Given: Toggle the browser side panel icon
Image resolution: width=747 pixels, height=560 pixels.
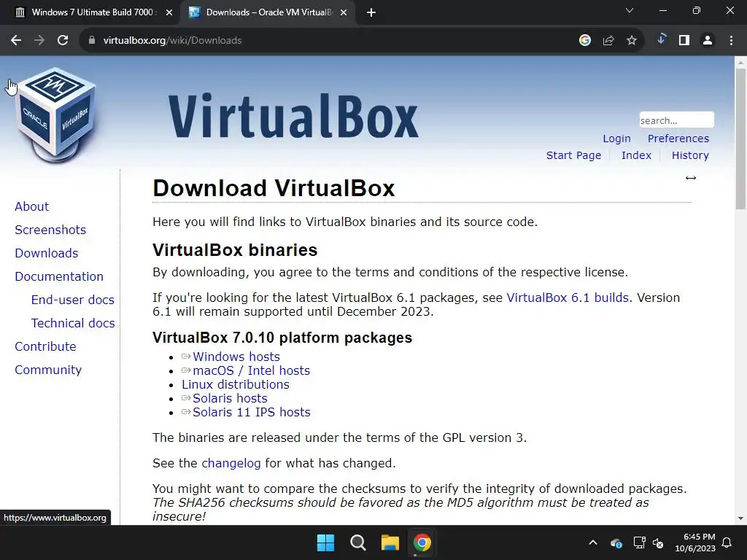Looking at the screenshot, I should point(684,41).
